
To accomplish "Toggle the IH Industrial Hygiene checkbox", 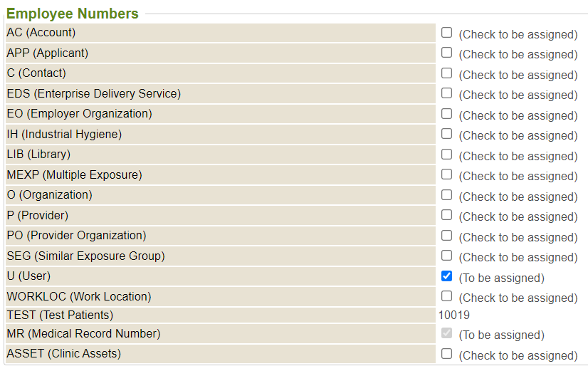I will click(446, 134).
